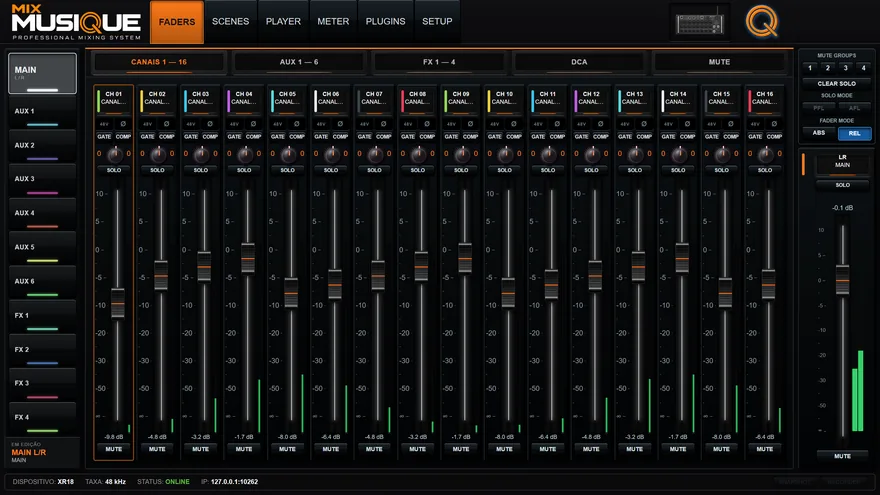
Task: Show the MUTE bank tab
Action: pos(719,62)
